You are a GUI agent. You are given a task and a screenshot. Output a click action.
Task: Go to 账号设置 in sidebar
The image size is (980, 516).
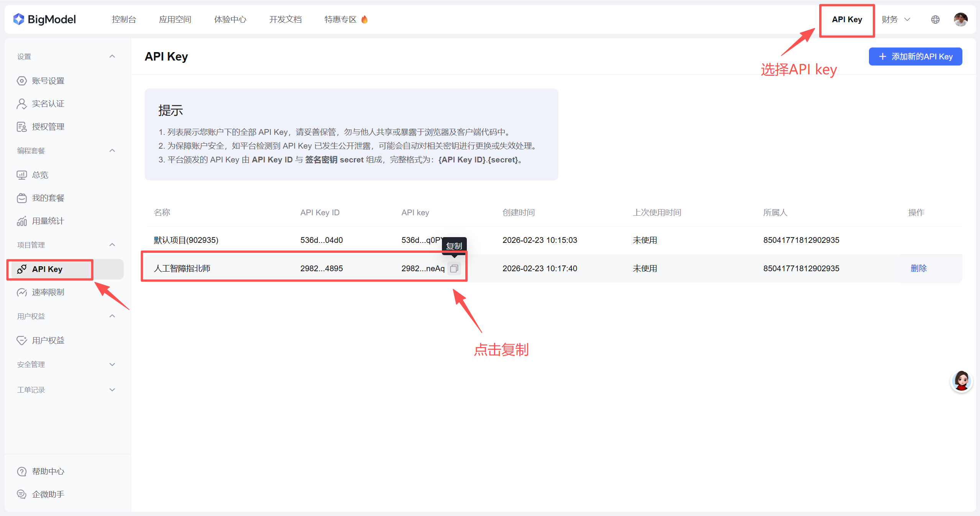point(48,81)
